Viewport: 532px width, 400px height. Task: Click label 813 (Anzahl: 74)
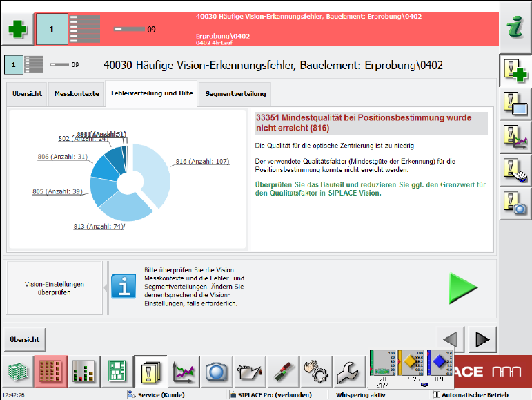click(99, 227)
